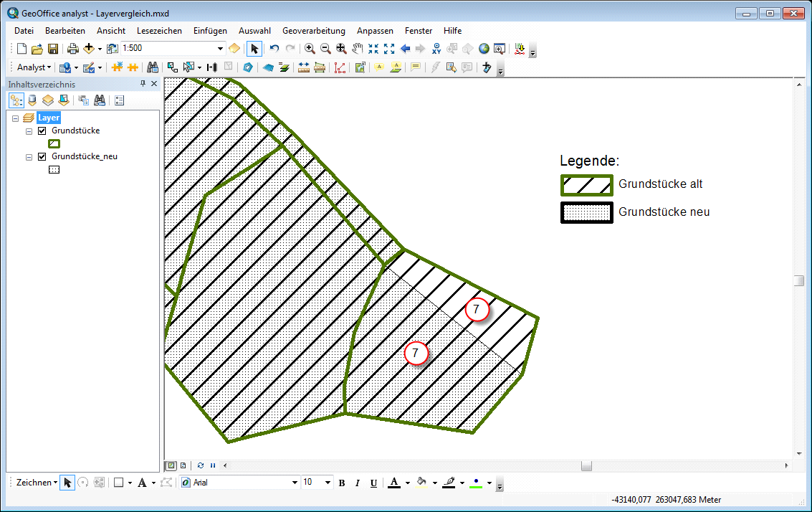
Task: Uncheck the Grundstücke layer checkbox
Action: point(42,131)
